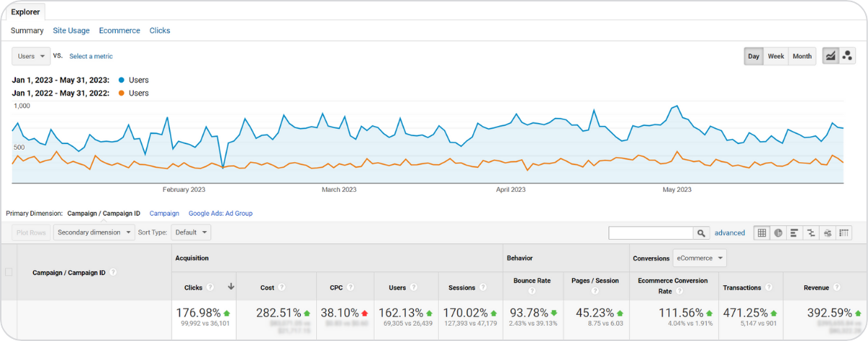Select the pivot table view icon
This screenshot has height=341, width=868.
click(844, 232)
